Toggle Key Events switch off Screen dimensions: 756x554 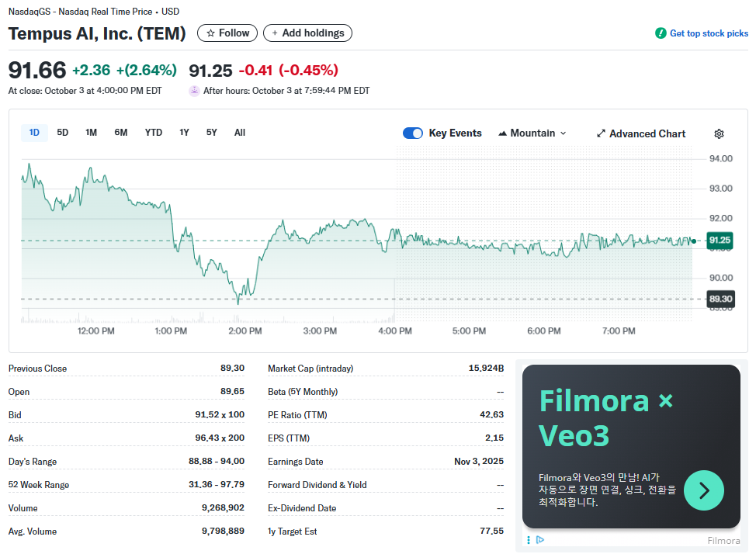(x=413, y=133)
